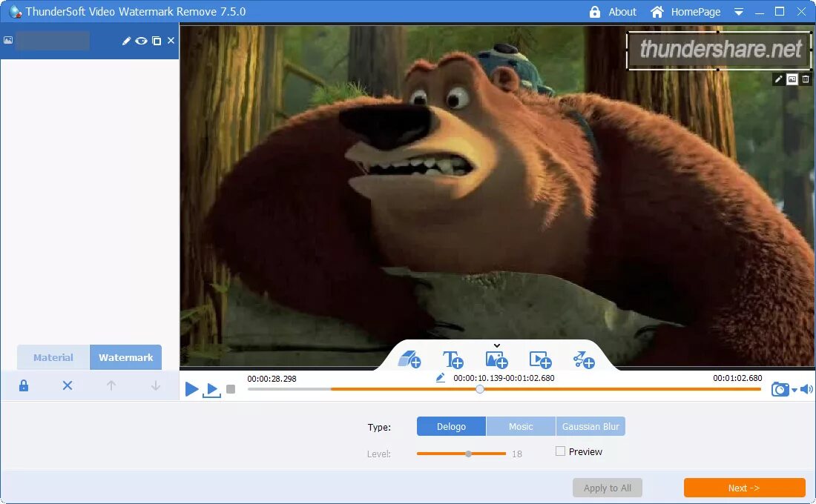Open the title bar dropdown arrow
816x504 pixels.
point(739,12)
